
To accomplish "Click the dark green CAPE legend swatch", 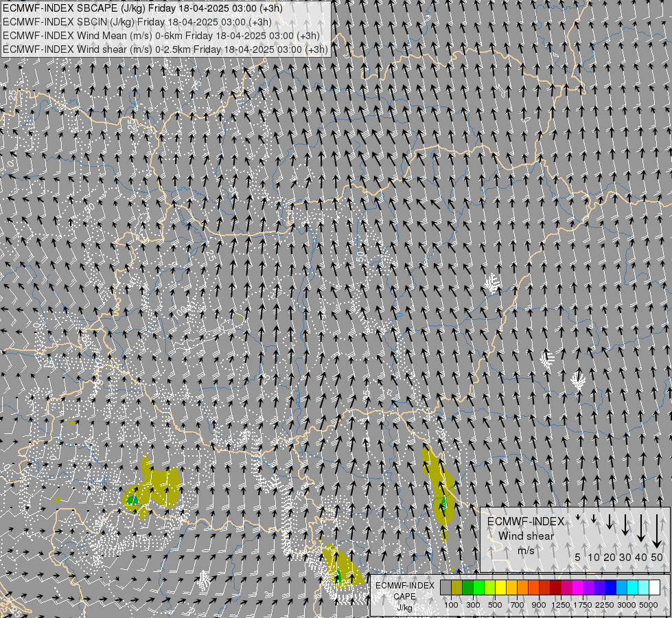I will pos(468,587).
